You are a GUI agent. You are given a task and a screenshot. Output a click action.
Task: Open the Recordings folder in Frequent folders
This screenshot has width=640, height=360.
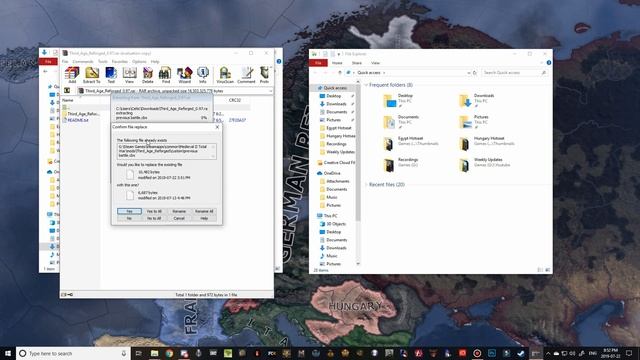[x=389, y=164]
